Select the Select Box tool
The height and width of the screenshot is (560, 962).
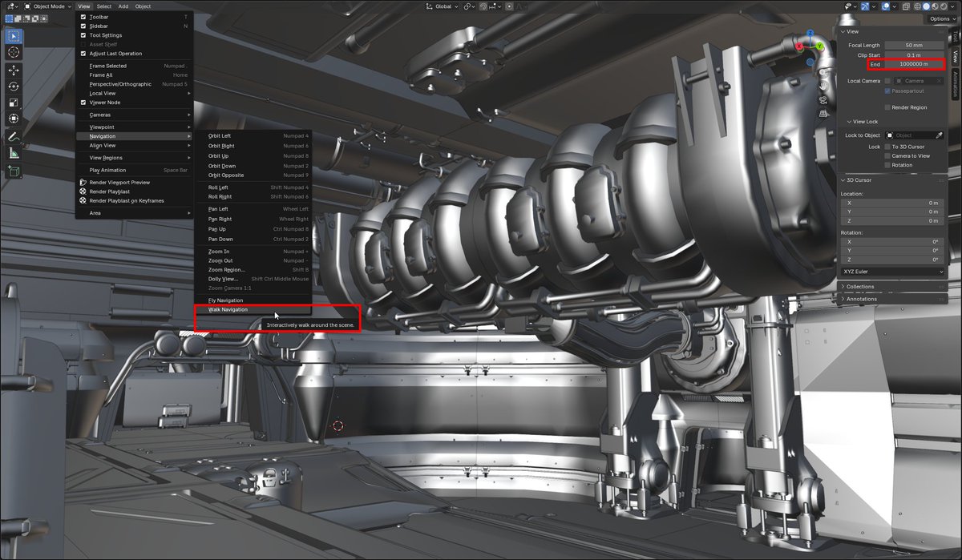(x=14, y=36)
